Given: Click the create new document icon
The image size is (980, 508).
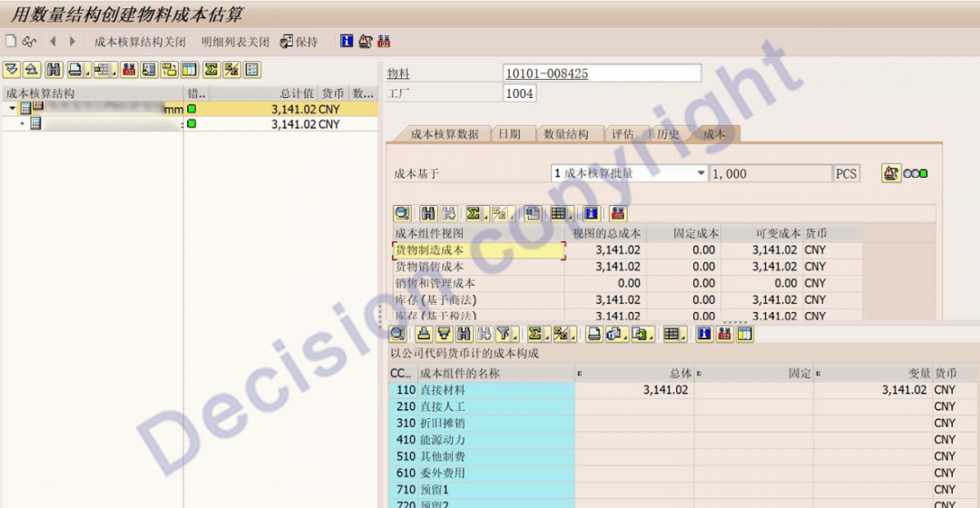Looking at the screenshot, I should [x=11, y=42].
